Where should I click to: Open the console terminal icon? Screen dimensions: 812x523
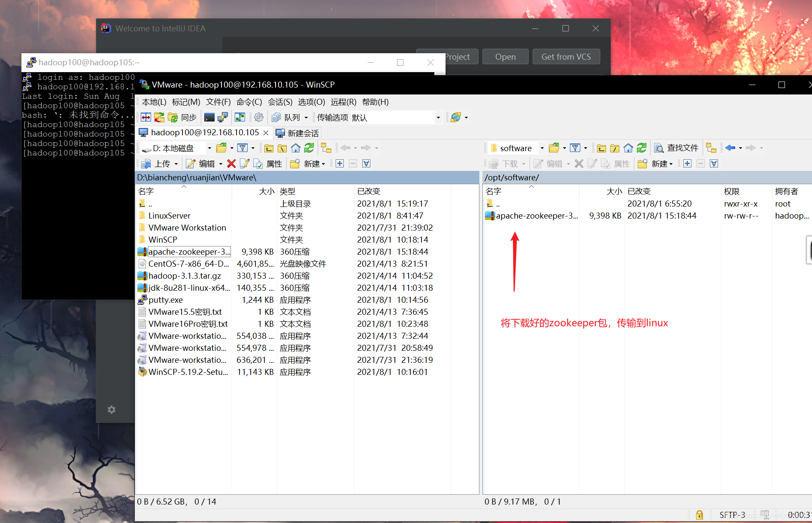[x=209, y=117]
